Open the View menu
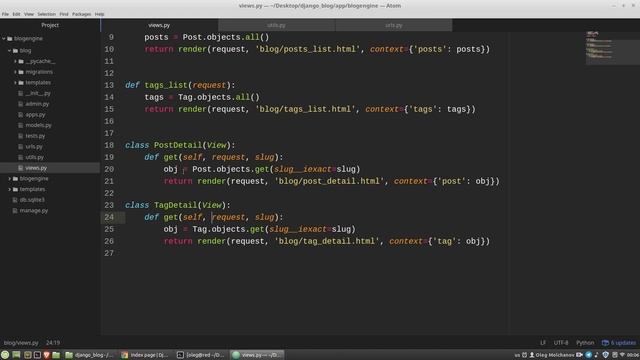 29,14
